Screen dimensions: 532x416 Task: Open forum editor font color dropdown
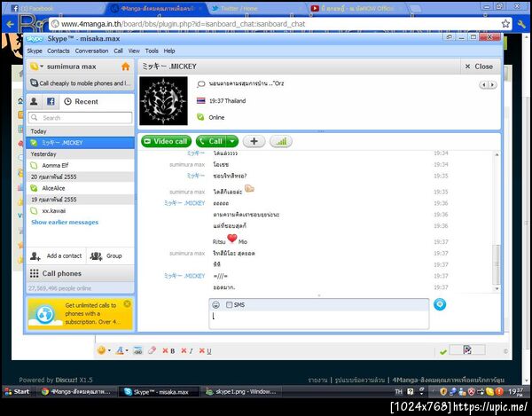[121, 350]
